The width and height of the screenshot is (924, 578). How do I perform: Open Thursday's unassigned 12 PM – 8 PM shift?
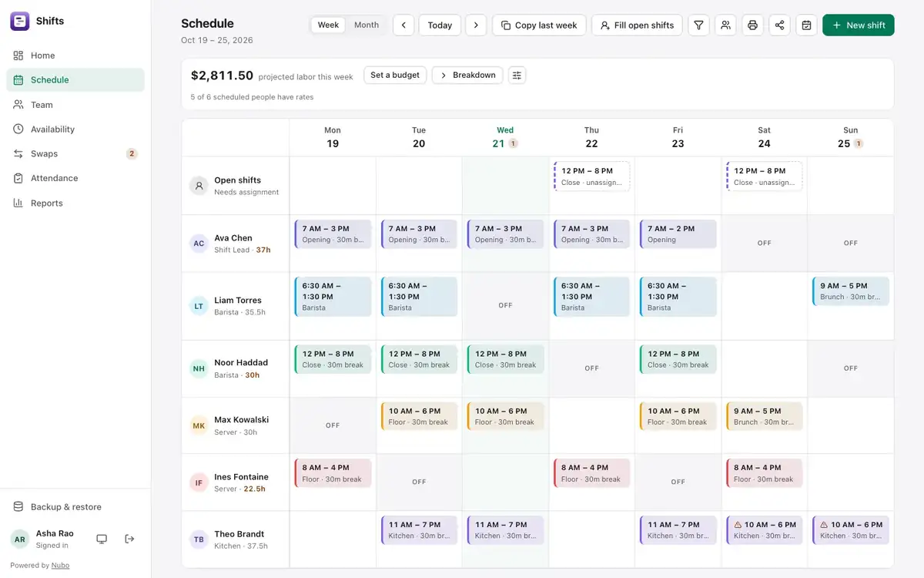(x=591, y=176)
